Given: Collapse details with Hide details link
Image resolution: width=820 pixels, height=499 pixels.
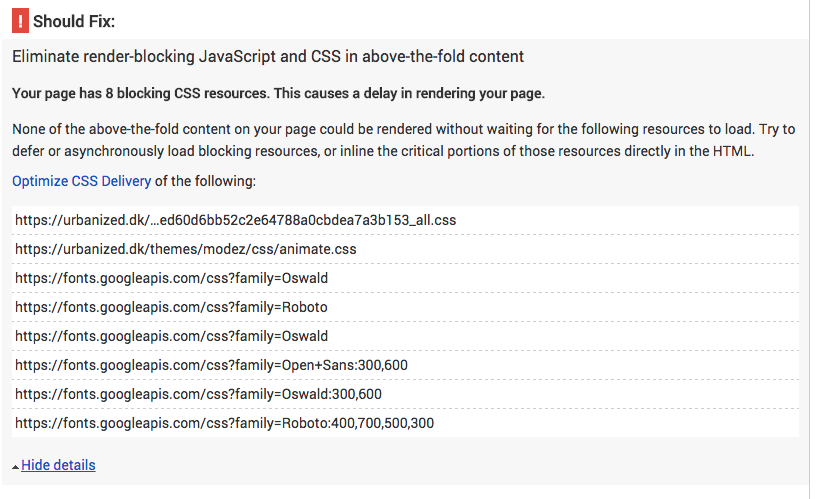Looking at the screenshot, I should coord(58,465).
